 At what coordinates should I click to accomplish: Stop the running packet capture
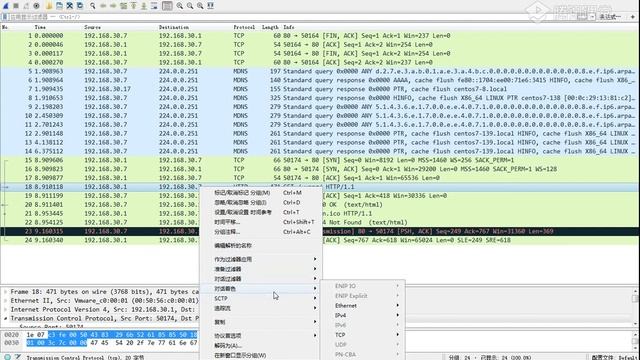pyautogui.click(x=16, y=6)
